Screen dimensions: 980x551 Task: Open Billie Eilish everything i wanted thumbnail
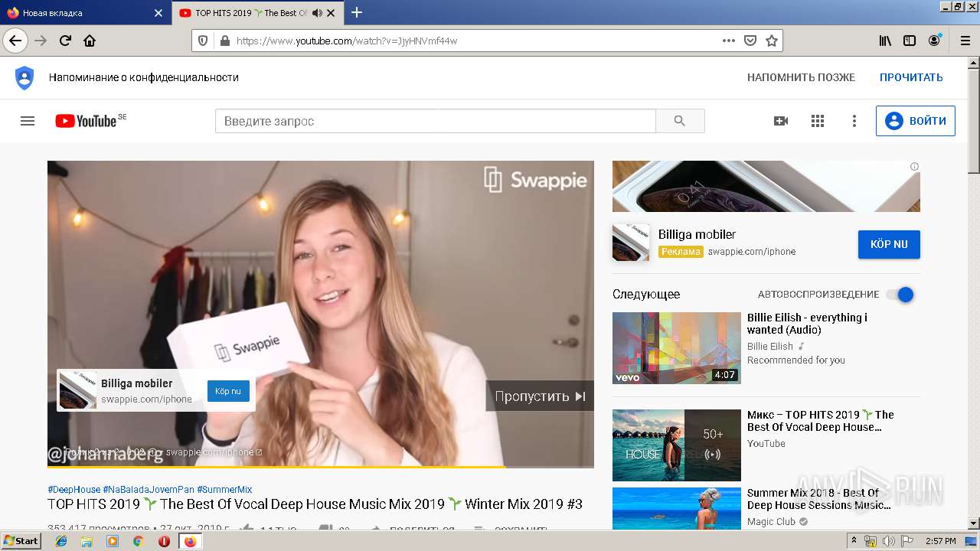pos(677,348)
